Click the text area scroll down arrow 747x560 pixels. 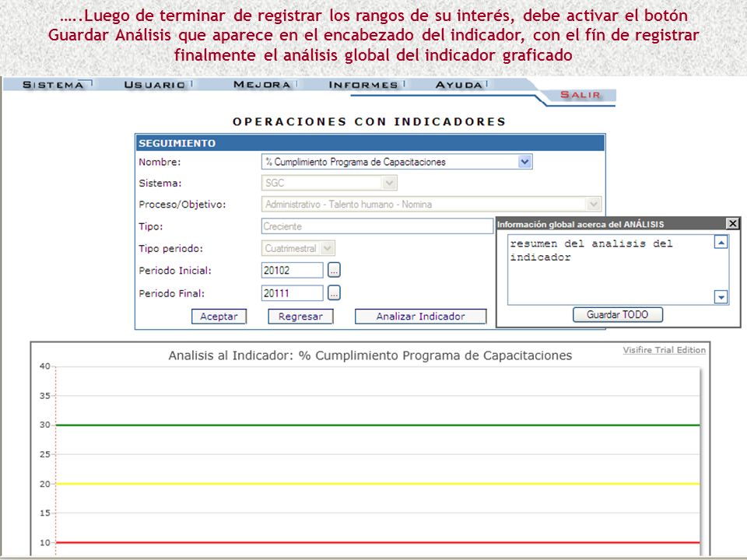(721, 297)
